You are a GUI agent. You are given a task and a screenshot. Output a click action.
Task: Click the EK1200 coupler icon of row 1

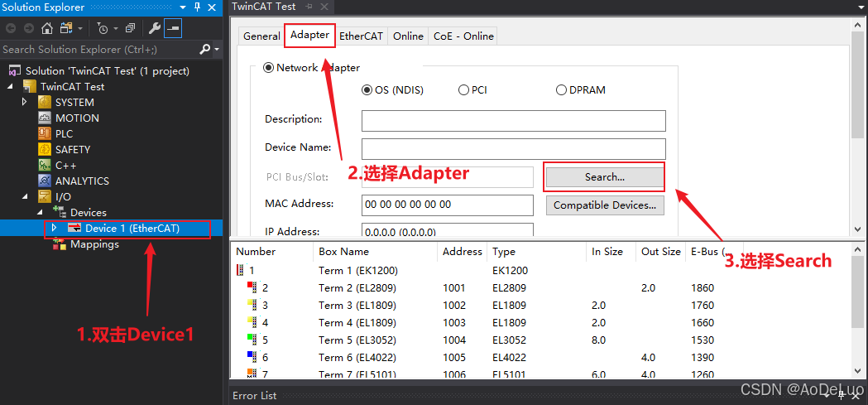tap(240, 270)
